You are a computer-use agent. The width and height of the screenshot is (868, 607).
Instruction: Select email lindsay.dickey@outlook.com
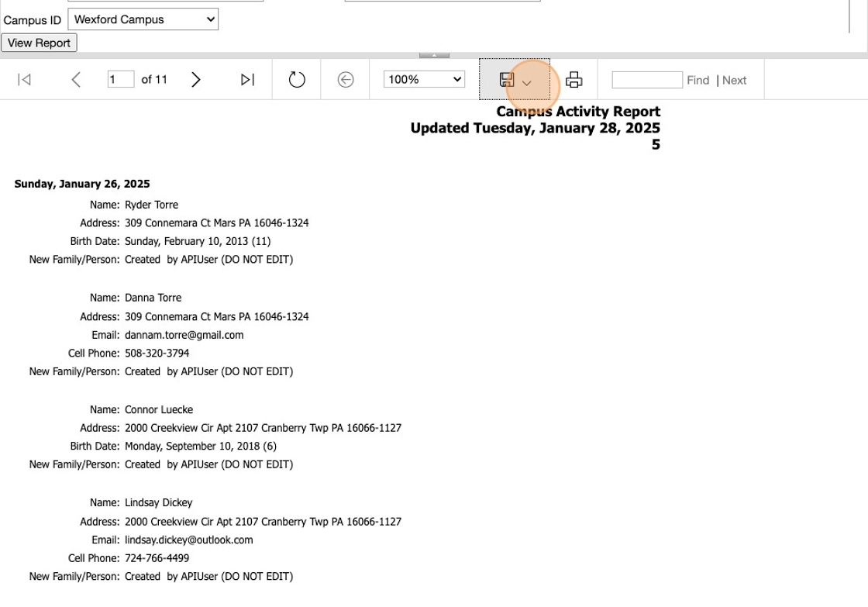[x=189, y=540]
